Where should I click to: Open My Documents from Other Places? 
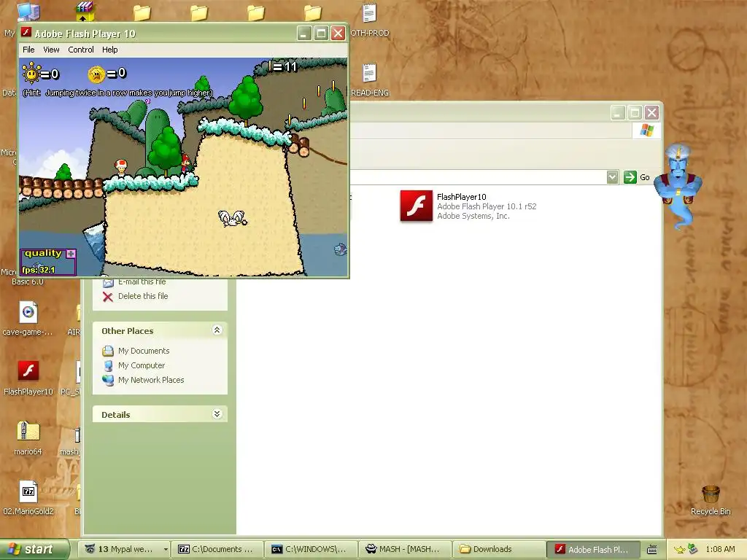144,351
